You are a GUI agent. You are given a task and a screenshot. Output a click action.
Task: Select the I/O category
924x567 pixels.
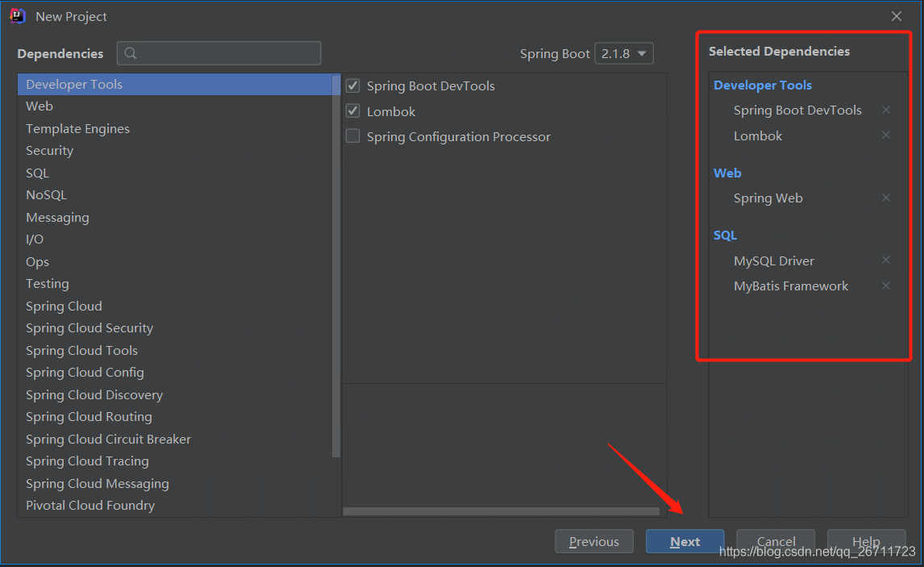(179, 240)
